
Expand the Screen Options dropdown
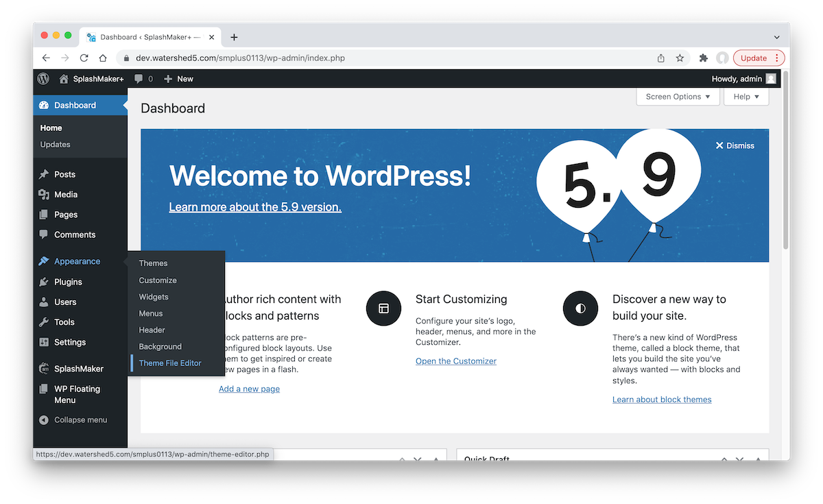pos(678,97)
